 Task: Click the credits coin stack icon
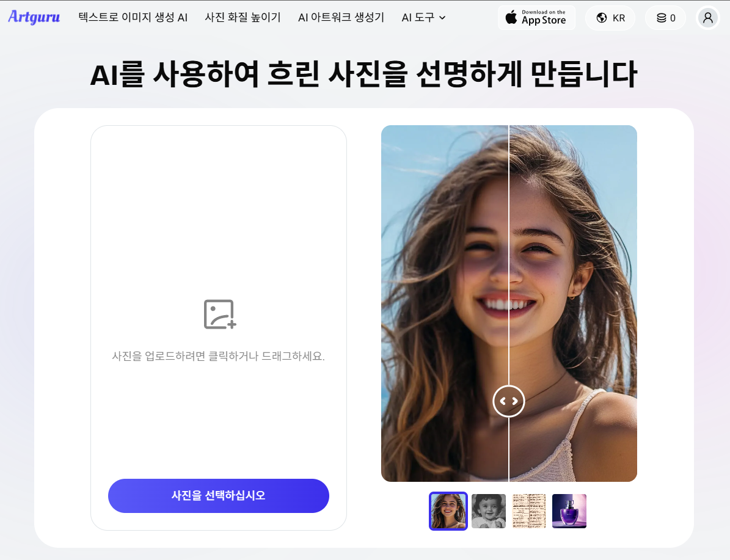tap(661, 18)
